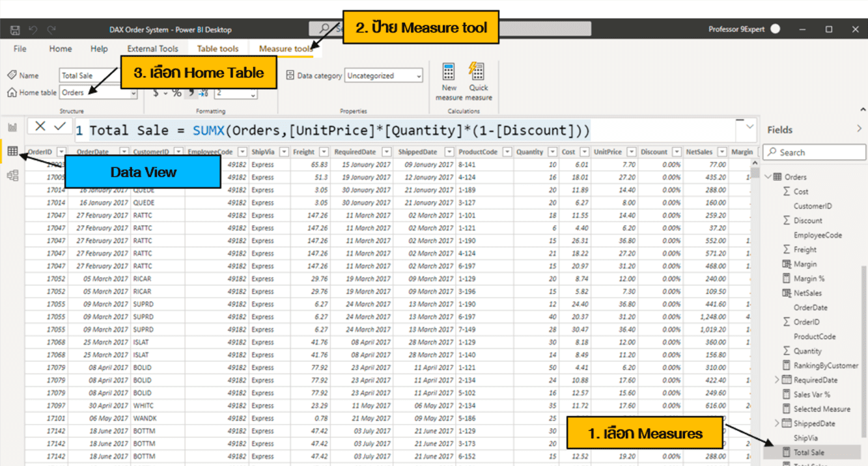Open Model view from the left sidebar
868x466 pixels.
[12, 174]
